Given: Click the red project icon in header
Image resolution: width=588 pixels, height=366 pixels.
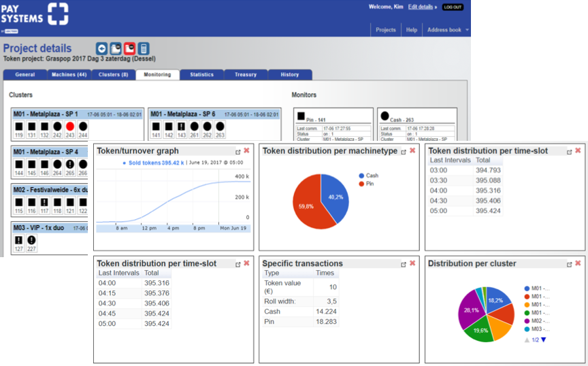Looking at the screenshot, I should pos(130,48).
